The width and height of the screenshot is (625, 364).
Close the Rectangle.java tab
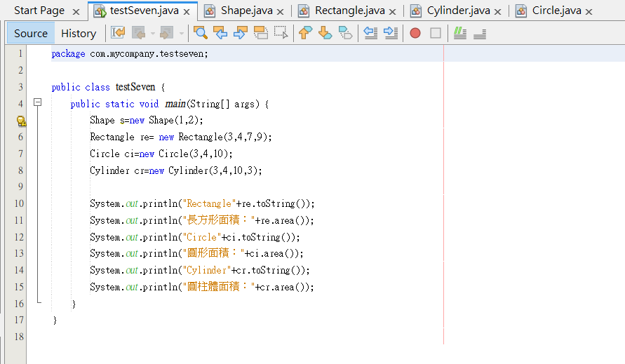coord(393,12)
